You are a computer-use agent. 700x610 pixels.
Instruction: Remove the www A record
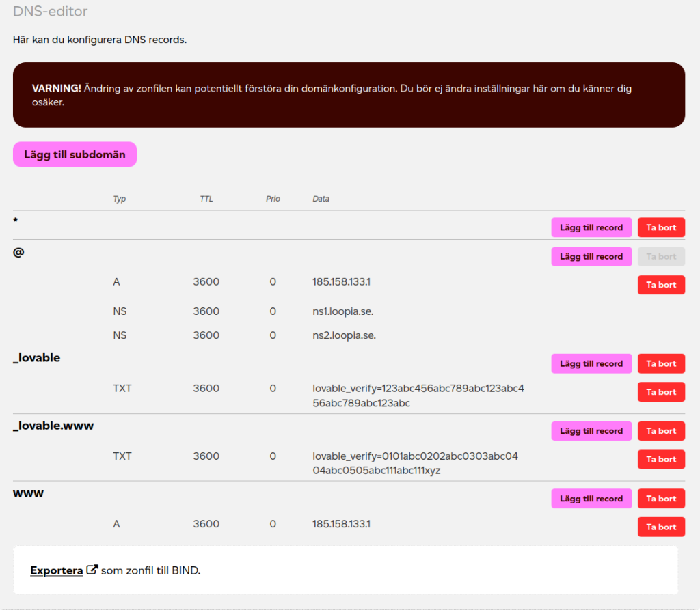pos(661,527)
